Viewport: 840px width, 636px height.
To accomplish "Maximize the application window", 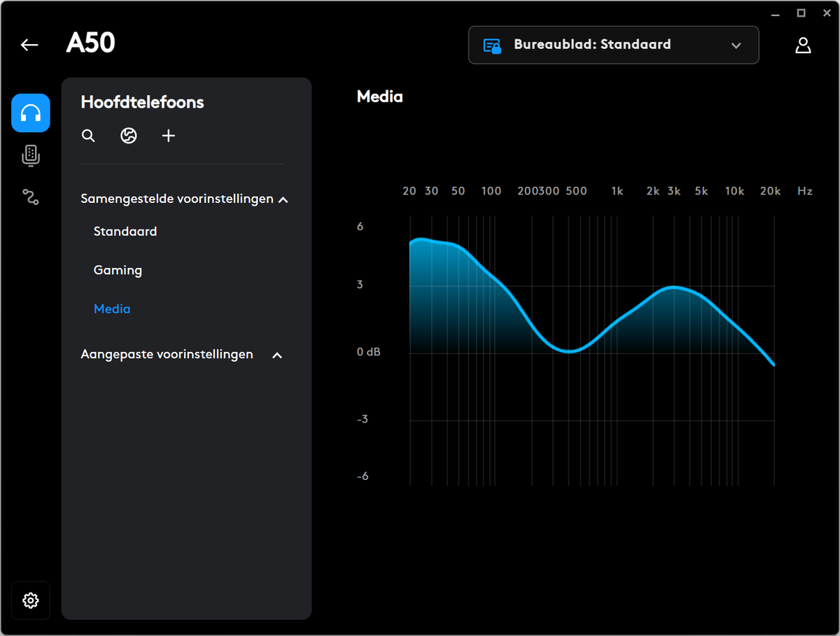I will click(x=801, y=13).
